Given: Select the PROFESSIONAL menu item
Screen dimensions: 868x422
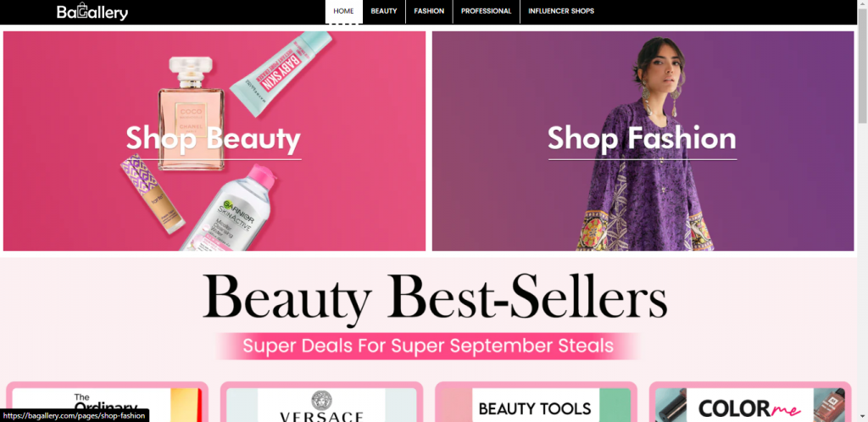Looking at the screenshot, I should tap(486, 12).
